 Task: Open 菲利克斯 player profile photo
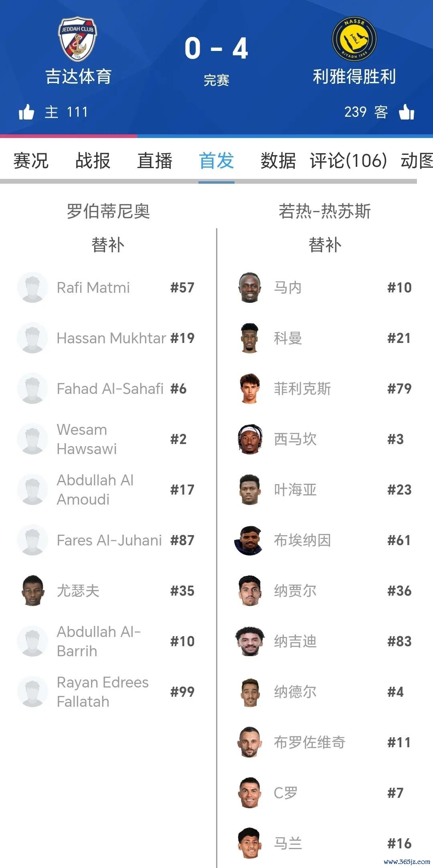pos(249,389)
